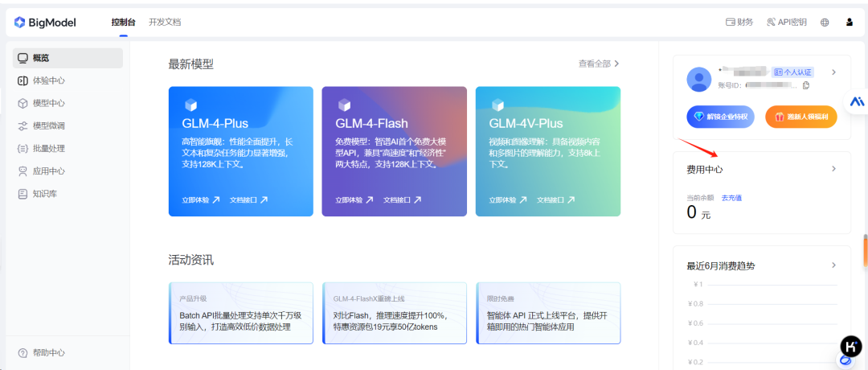Open the GLM-4-Flash model card
This screenshot has height=370, width=868.
(x=394, y=151)
